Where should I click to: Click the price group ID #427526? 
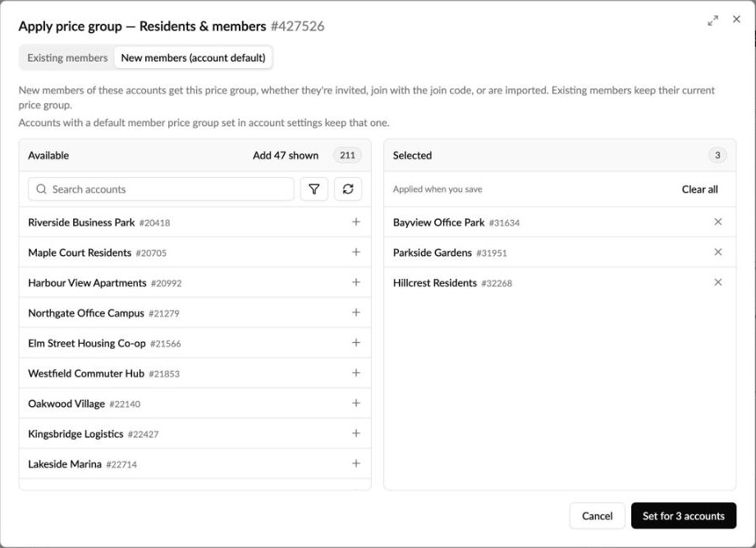(x=297, y=26)
